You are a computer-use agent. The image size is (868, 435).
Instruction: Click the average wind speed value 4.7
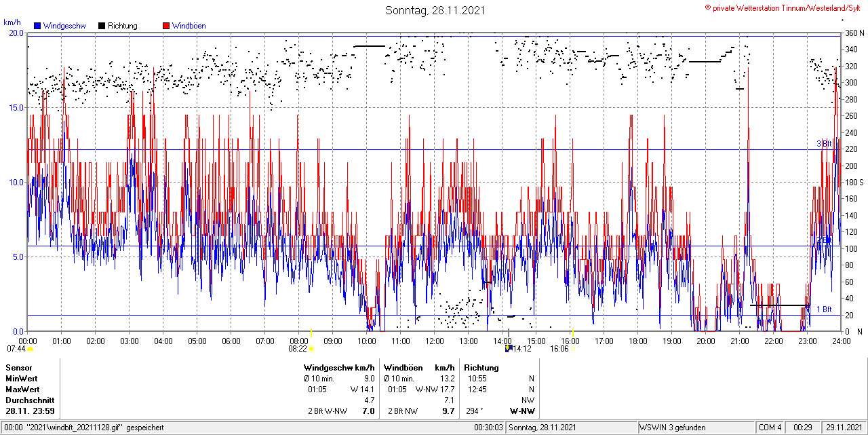pos(370,400)
